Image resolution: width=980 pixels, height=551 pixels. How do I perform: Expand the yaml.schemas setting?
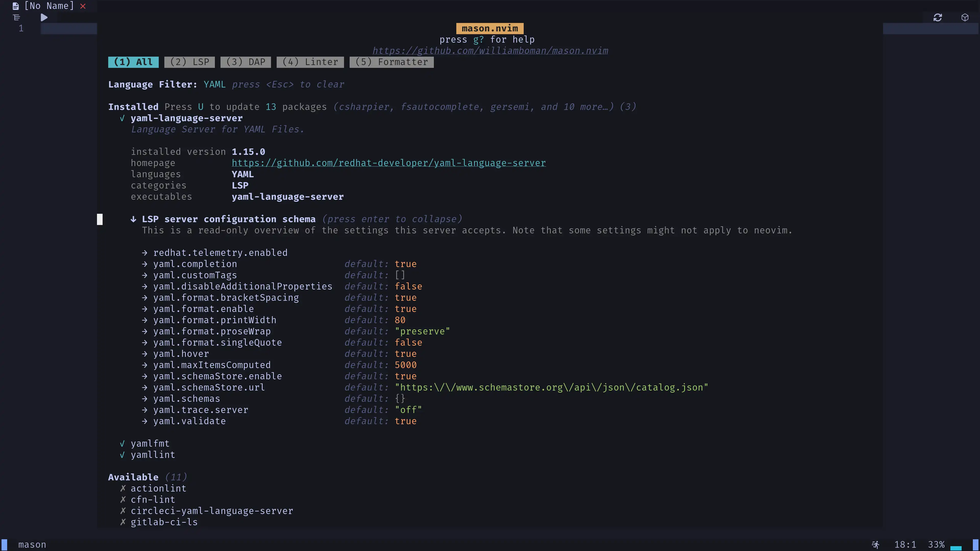point(186,398)
